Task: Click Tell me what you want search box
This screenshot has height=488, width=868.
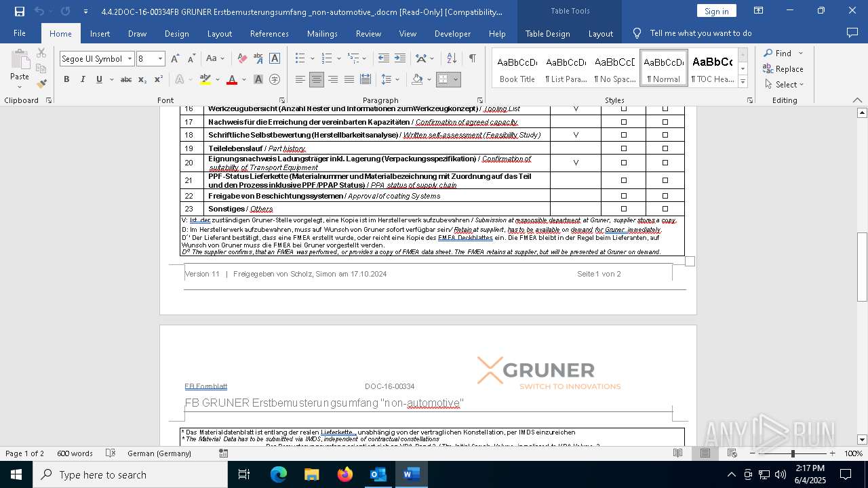Action: pos(701,33)
